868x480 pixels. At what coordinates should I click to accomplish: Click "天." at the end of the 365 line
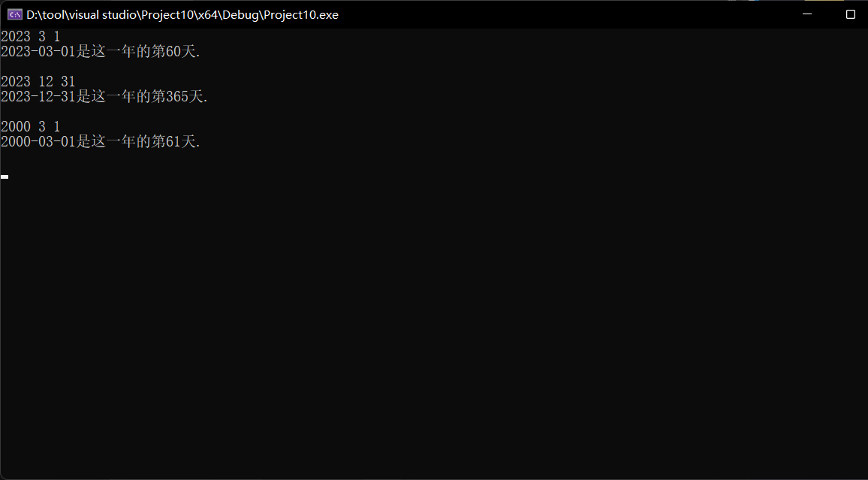198,96
